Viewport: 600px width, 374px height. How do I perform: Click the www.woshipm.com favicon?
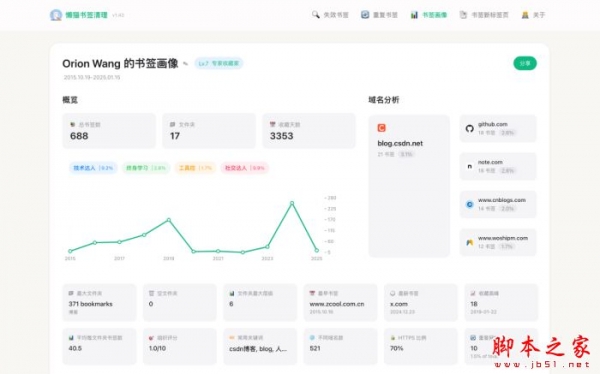(x=470, y=242)
